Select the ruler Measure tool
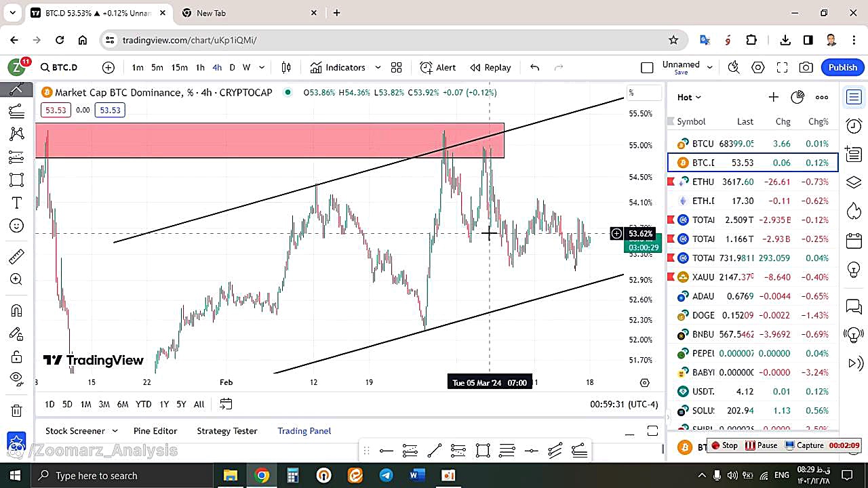The width and height of the screenshot is (868, 488). click(16, 256)
